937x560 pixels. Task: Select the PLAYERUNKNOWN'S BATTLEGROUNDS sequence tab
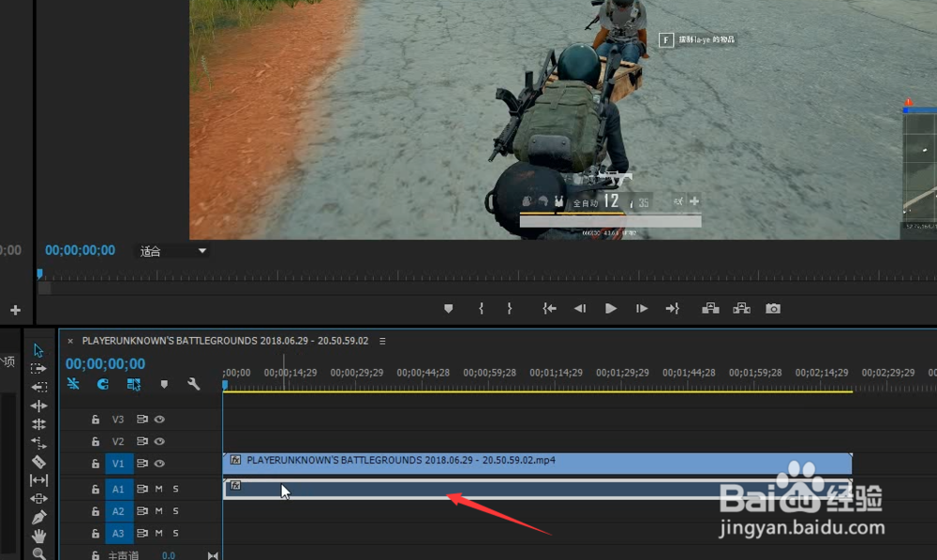[225, 341]
